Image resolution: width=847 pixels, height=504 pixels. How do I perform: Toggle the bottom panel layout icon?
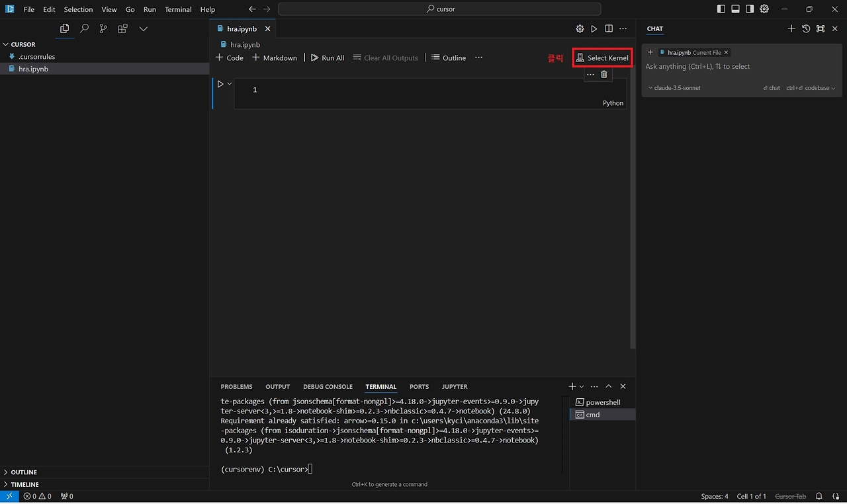point(735,9)
